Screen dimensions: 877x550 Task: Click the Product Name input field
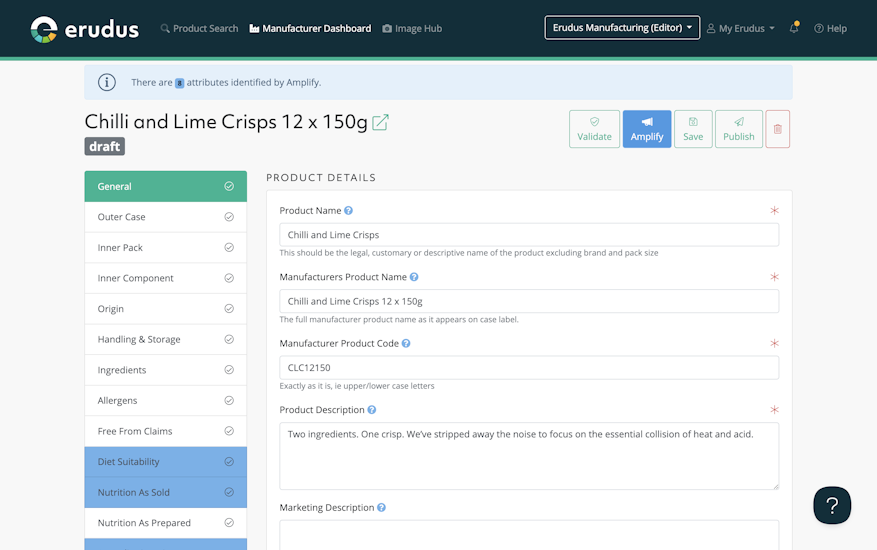tap(529, 235)
